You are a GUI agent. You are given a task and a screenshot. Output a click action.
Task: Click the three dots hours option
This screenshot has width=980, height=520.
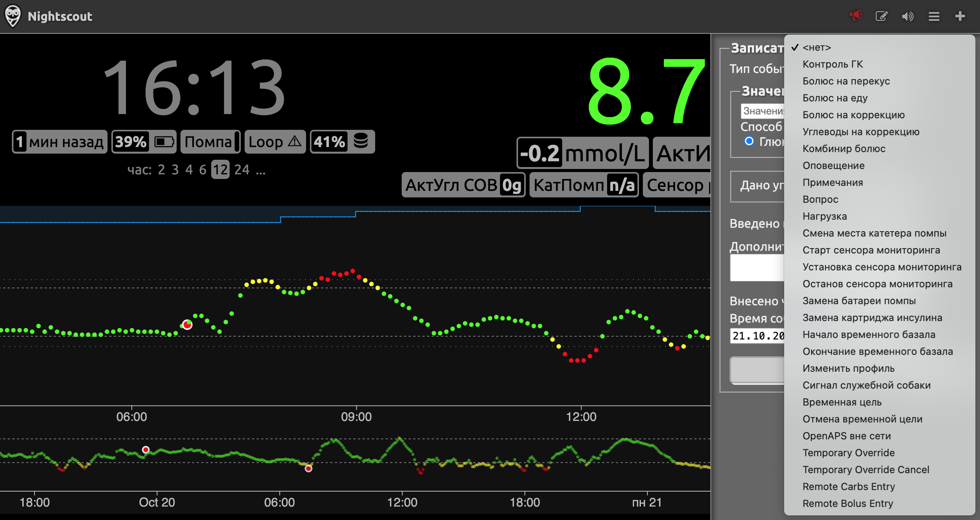261,169
